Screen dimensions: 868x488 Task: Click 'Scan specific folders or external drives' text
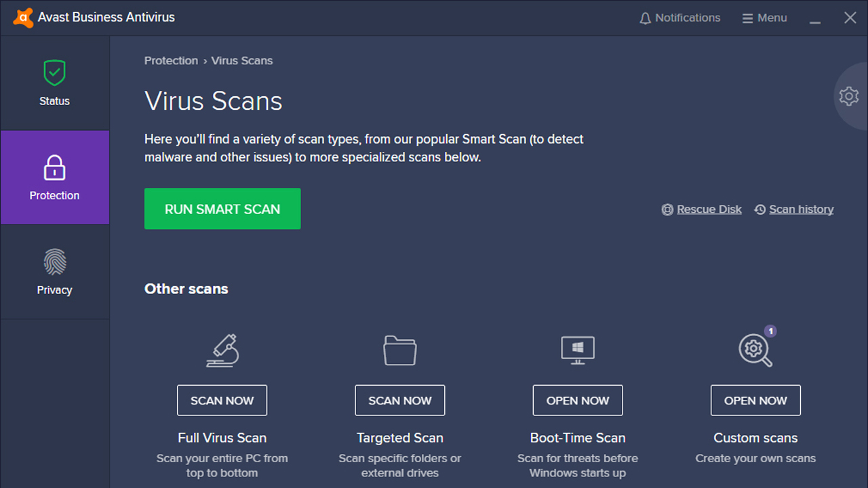click(x=400, y=466)
